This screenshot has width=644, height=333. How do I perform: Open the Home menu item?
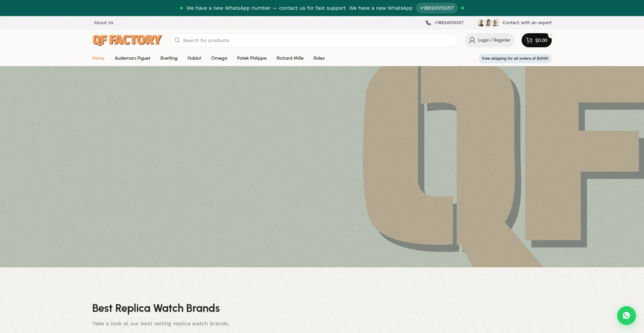click(98, 58)
